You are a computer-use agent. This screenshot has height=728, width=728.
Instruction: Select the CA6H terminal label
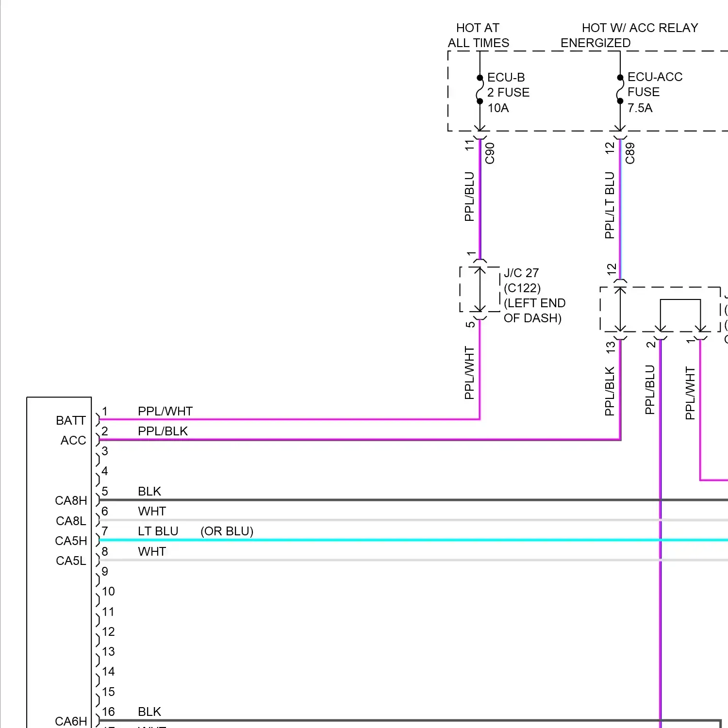(x=71, y=721)
